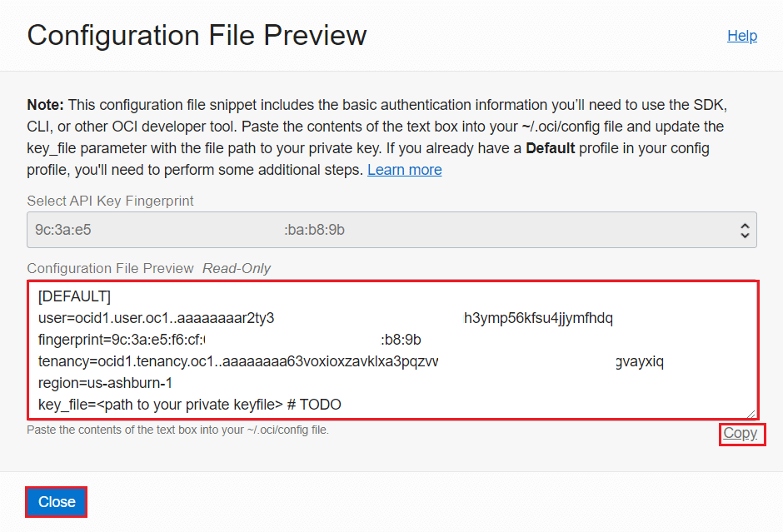
Task: Open the Help link
Action: coord(742,36)
